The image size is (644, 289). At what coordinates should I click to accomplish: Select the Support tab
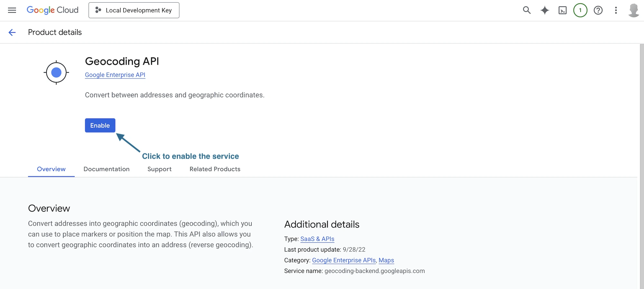159,169
